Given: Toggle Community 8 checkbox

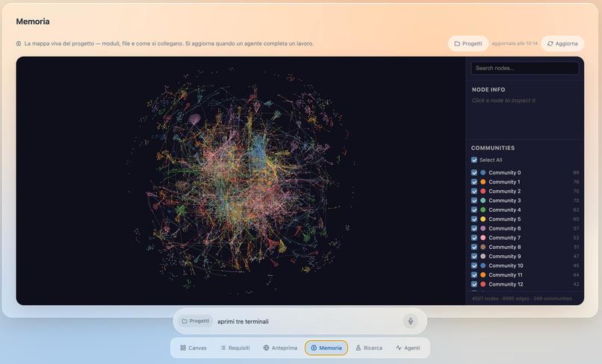Looking at the screenshot, I should tap(474, 247).
